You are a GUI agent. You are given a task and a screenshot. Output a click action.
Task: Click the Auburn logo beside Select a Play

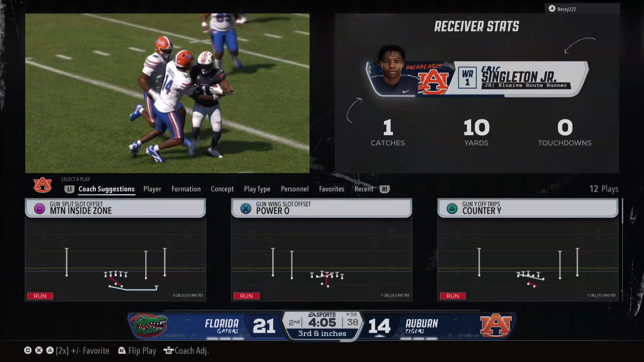43,185
